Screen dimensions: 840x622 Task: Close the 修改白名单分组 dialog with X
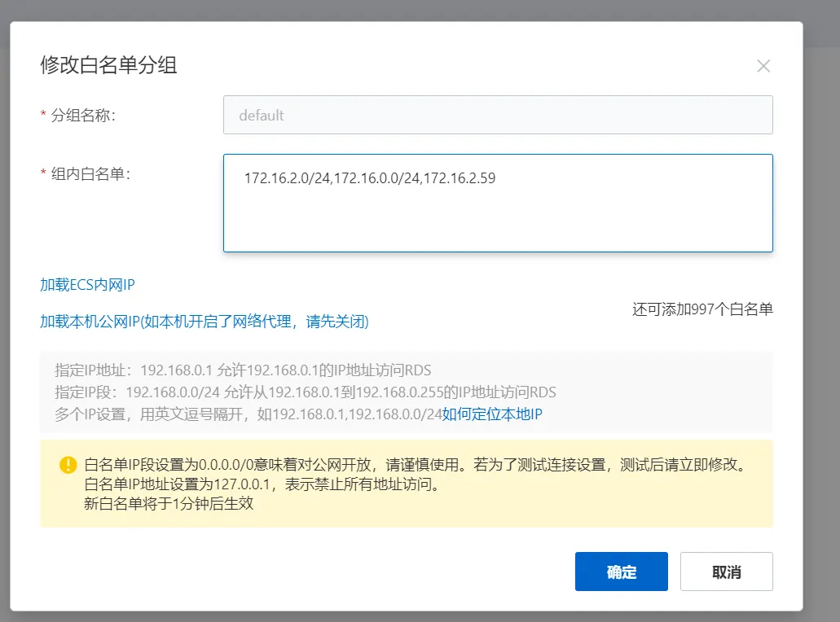(x=763, y=67)
